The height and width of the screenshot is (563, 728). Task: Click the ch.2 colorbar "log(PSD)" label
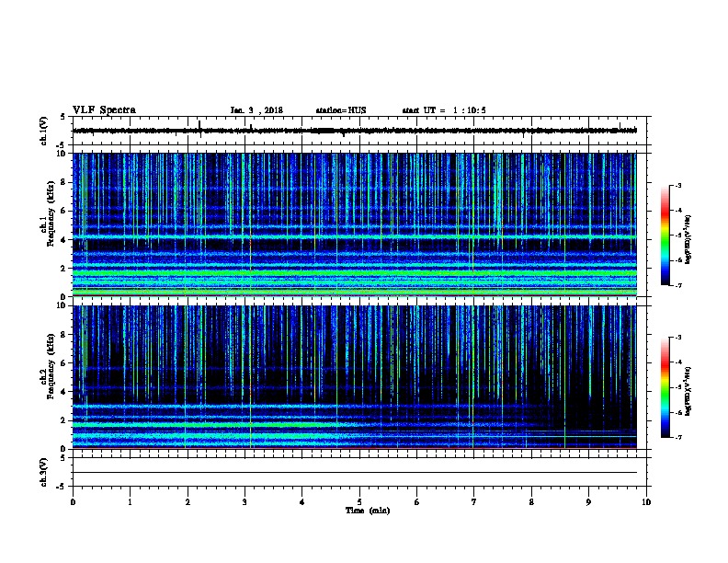coord(688,391)
